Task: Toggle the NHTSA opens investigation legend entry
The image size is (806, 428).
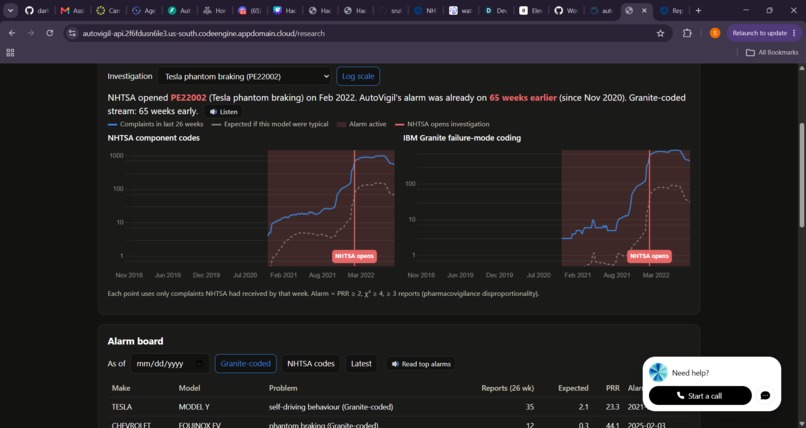Action: 442,124
